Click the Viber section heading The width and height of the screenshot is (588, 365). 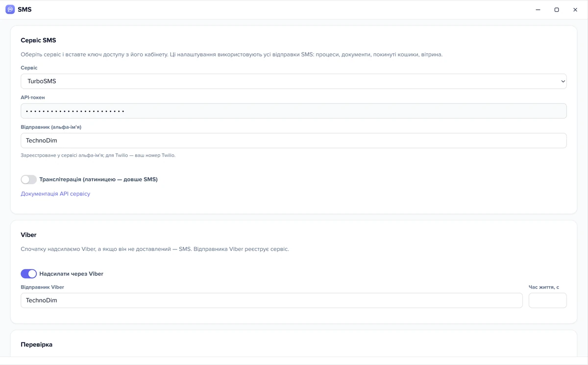click(28, 235)
